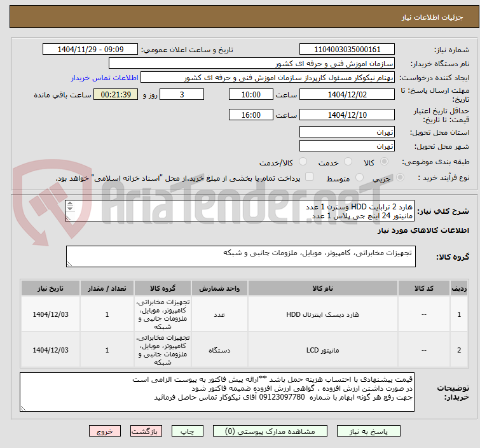Screen dimensions: 480x448
Task: Click remaining time countdown 00:21:39
Action: pos(116,94)
